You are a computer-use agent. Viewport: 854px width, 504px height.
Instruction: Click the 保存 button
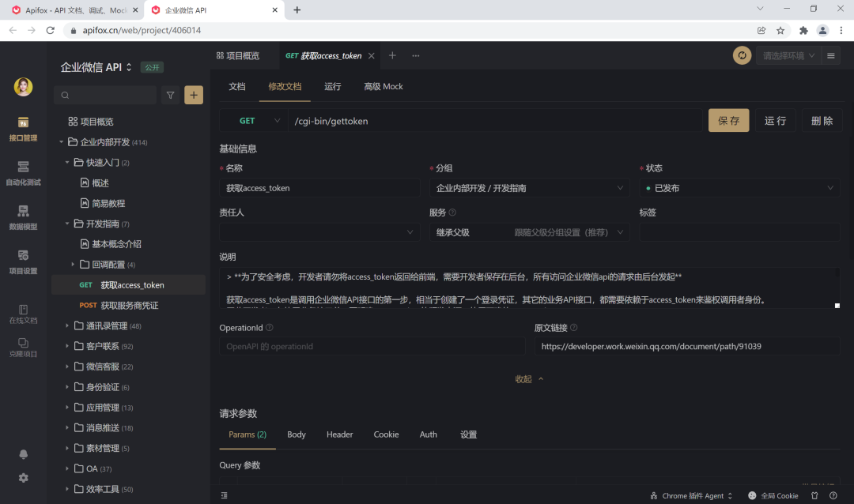pos(728,120)
